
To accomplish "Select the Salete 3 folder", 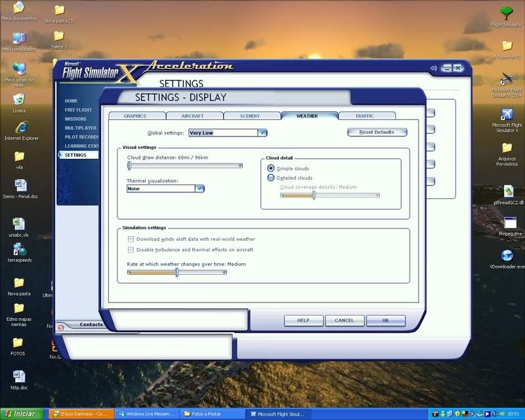I will coord(59,36).
